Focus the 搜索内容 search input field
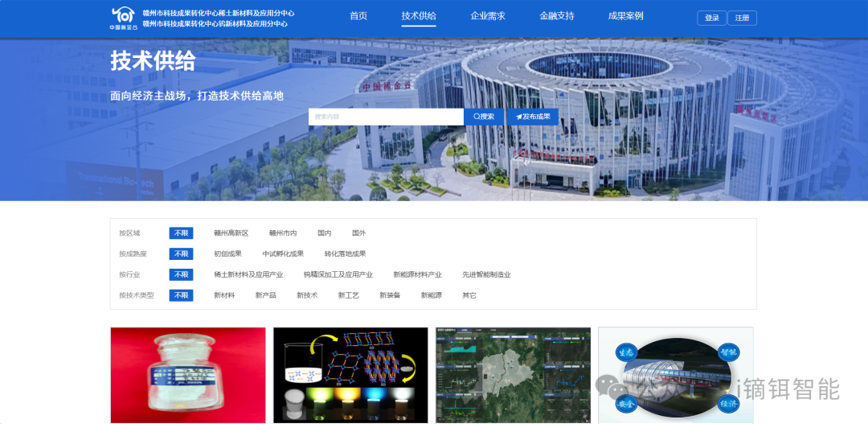 pyautogui.click(x=386, y=117)
